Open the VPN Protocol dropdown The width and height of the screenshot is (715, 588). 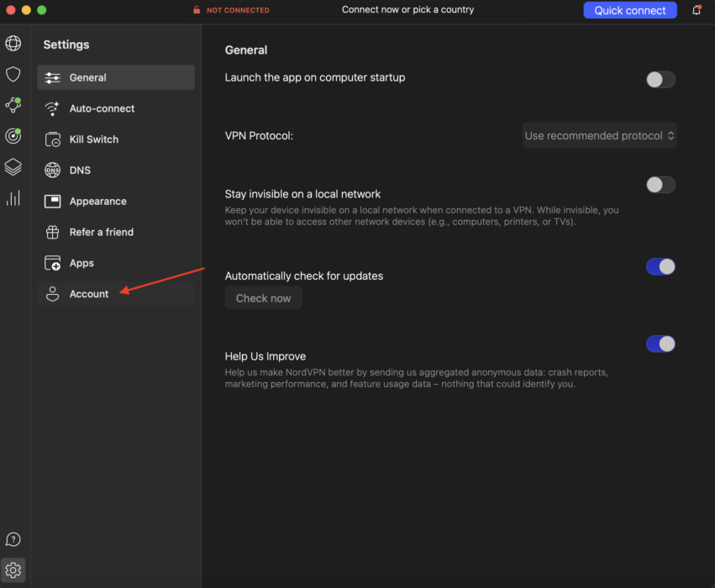tap(599, 135)
